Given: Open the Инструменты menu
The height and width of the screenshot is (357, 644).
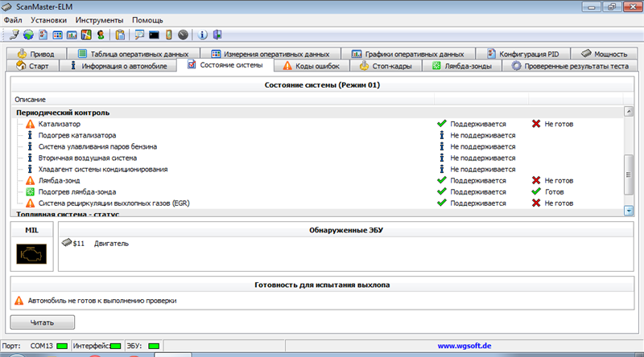Looking at the screenshot, I should (x=99, y=19).
